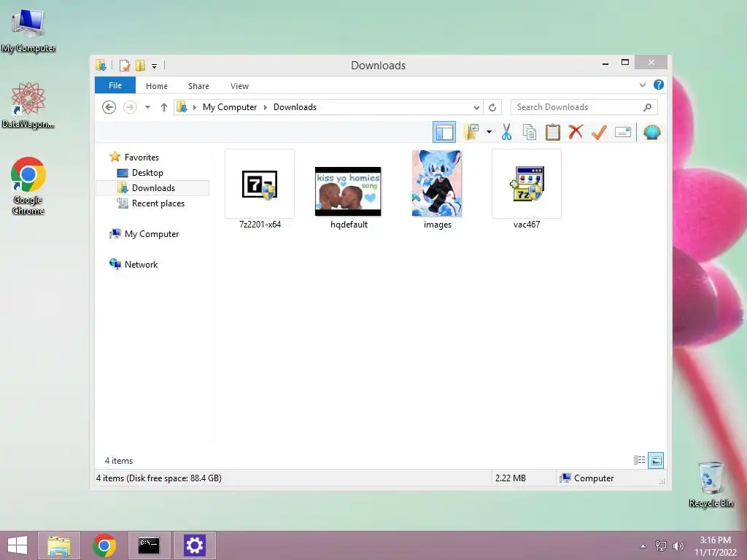
Task: Click the Downloads folder icon in title bar
Action: click(101, 65)
